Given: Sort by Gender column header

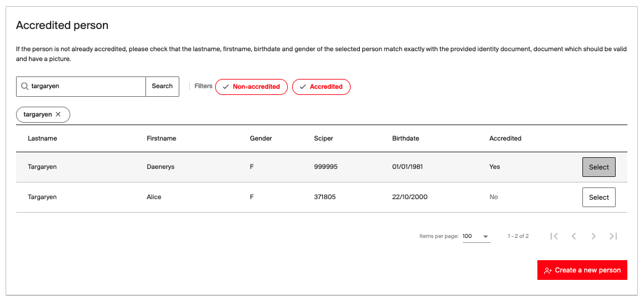Looking at the screenshot, I should (x=261, y=139).
